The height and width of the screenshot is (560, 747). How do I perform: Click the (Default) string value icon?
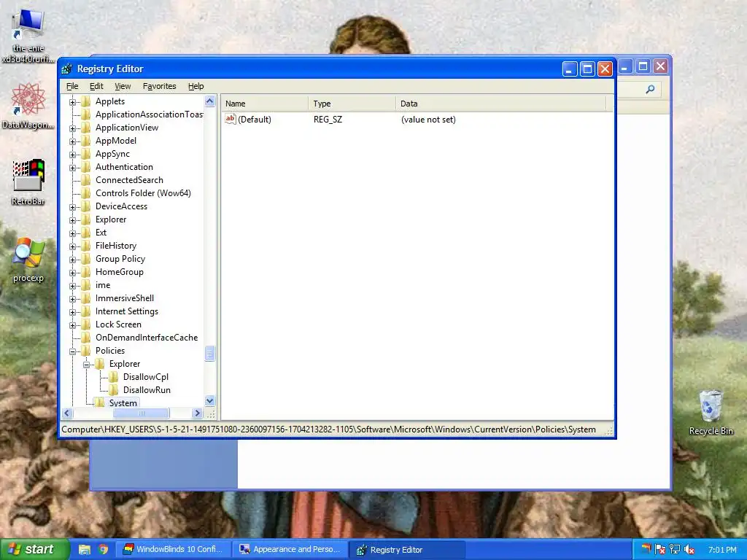(230, 119)
